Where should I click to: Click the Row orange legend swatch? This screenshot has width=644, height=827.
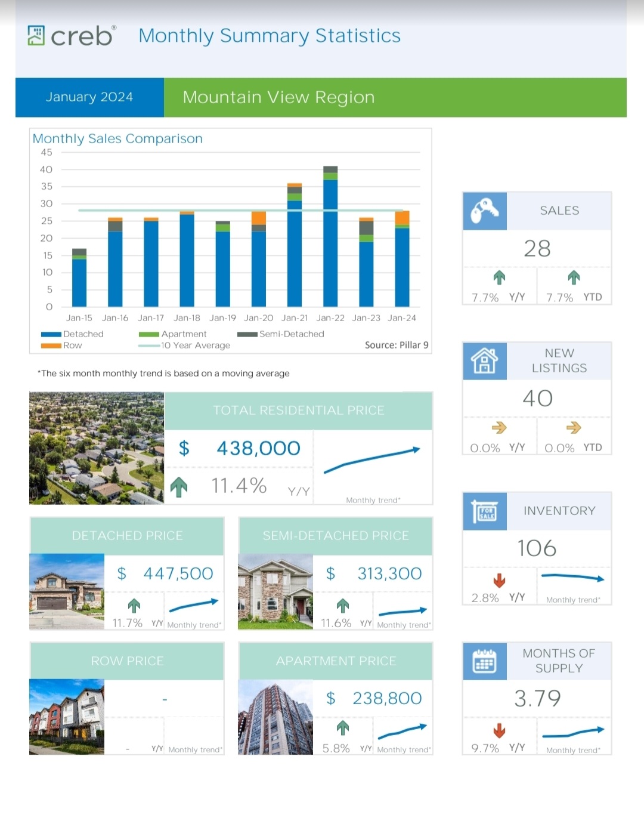[x=51, y=345]
